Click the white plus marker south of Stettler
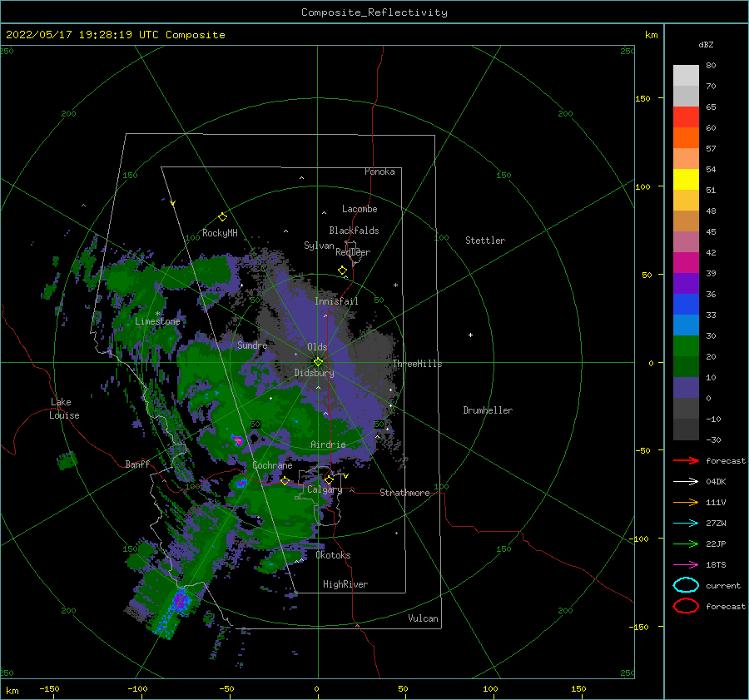749x700 pixels. [470, 335]
